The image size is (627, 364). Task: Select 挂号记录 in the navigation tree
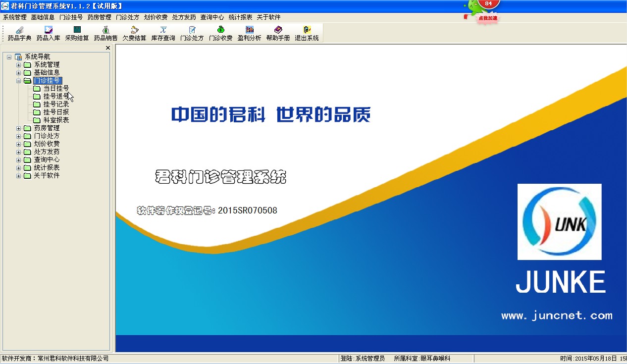56,104
